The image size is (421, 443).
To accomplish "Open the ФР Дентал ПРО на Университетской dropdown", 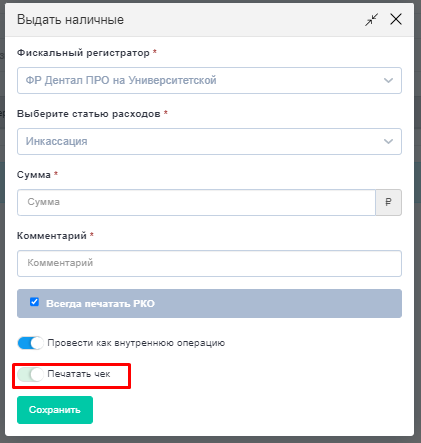I will 209,80.
